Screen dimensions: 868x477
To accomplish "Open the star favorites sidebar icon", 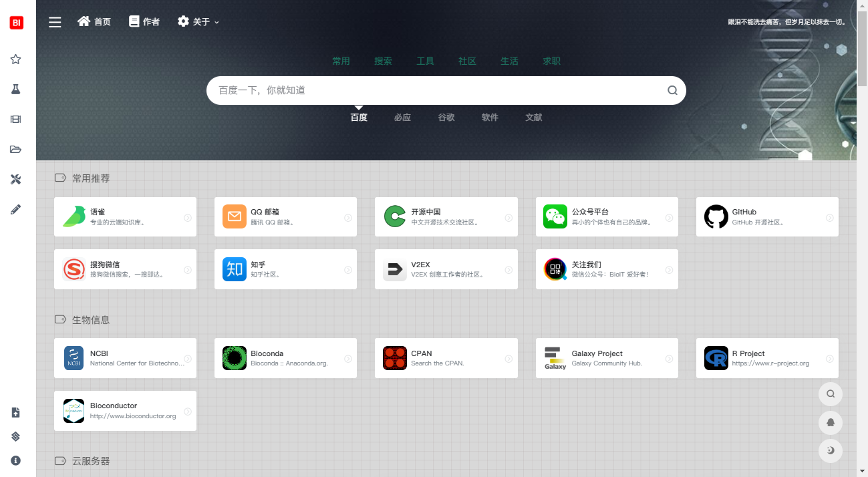I will tap(15, 59).
